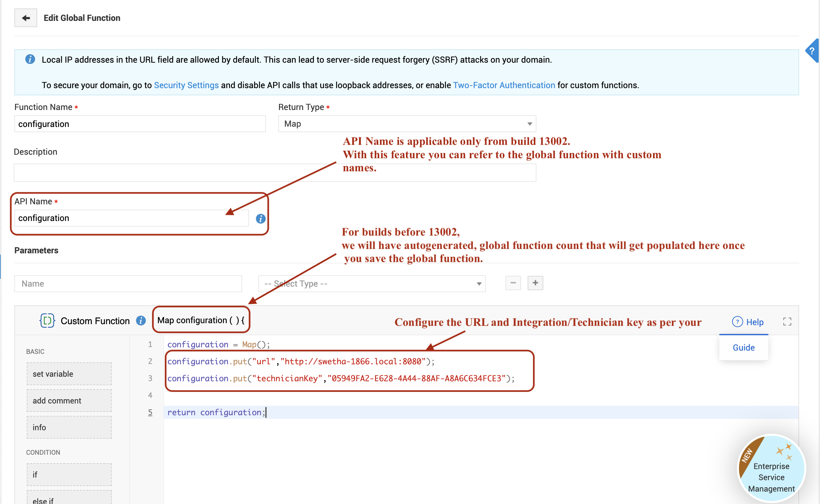Add parameter row with plus button
Viewport: 820px width, 504px height.
click(535, 283)
